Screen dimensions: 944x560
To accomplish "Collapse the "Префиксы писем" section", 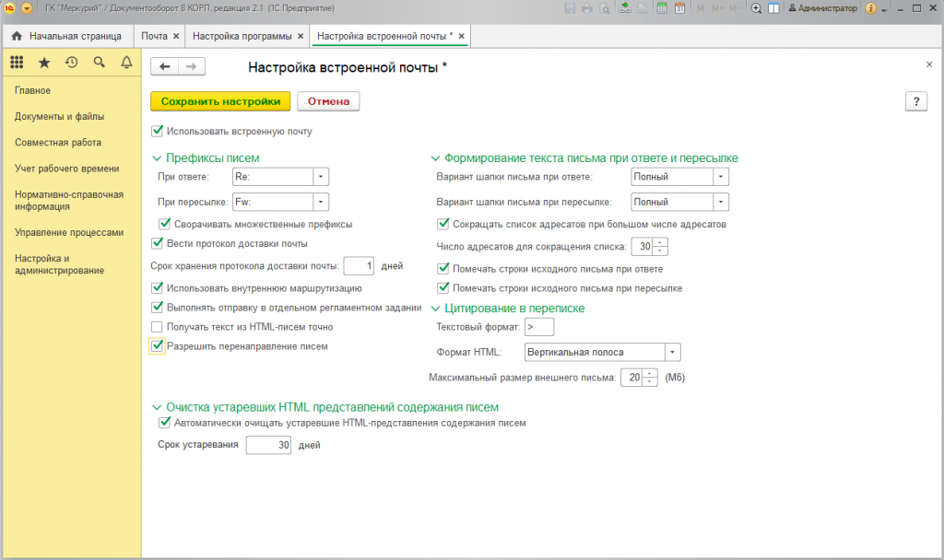I will click(x=157, y=157).
